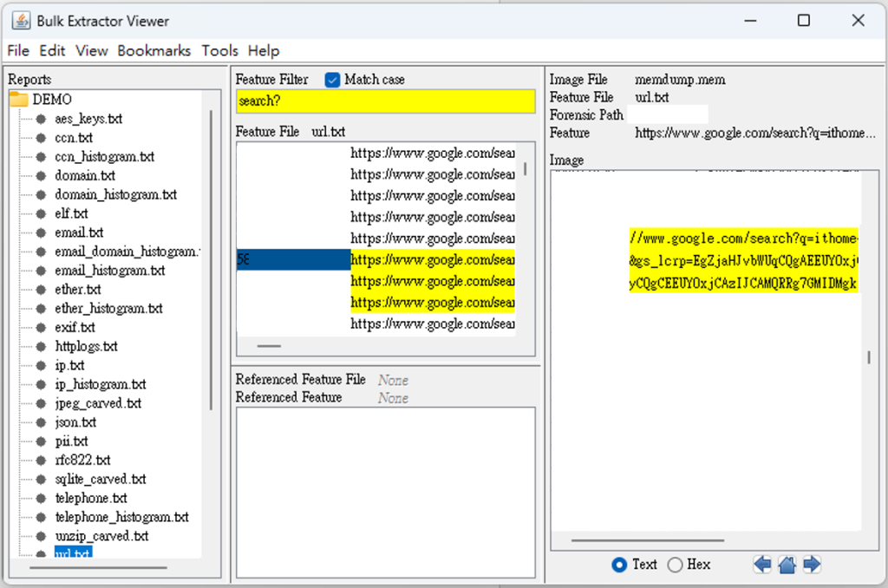Screen dimensions: 888x588
Task: Click the home navigation icon
Action: [x=787, y=565]
